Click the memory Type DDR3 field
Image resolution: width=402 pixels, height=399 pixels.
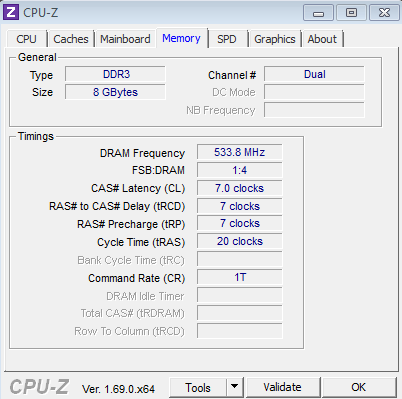(x=115, y=74)
